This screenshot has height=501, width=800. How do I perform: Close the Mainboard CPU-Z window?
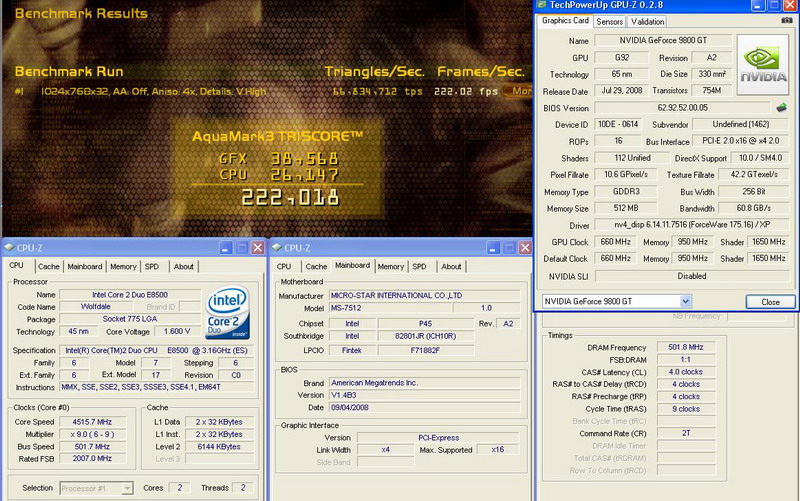click(x=525, y=248)
